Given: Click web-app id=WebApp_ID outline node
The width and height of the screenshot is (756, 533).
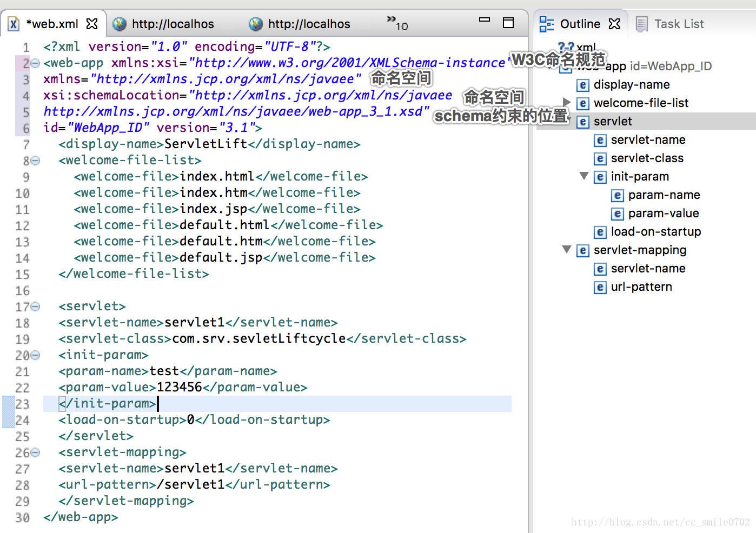Looking at the screenshot, I should [x=644, y=66].
